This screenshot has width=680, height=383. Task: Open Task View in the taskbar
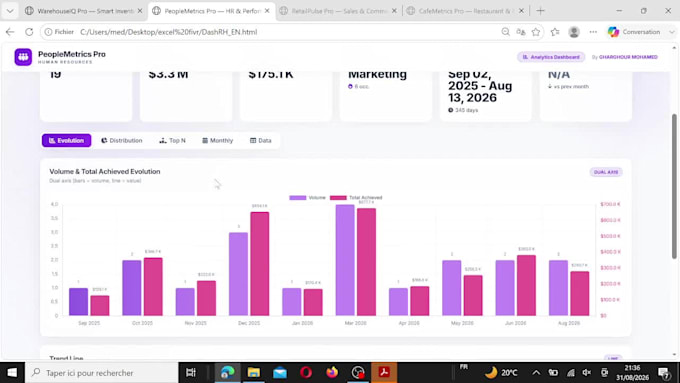(x=191, y=373)
